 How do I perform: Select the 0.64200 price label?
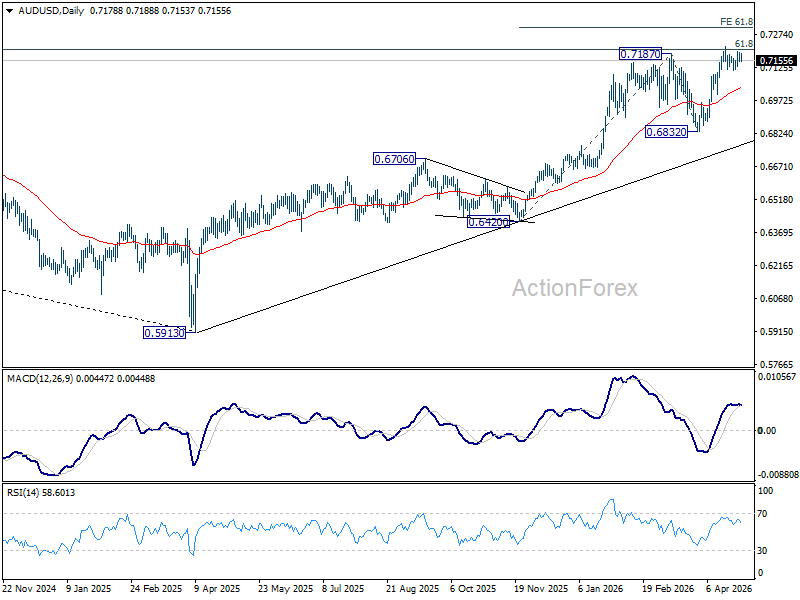(x=488, y=222)
